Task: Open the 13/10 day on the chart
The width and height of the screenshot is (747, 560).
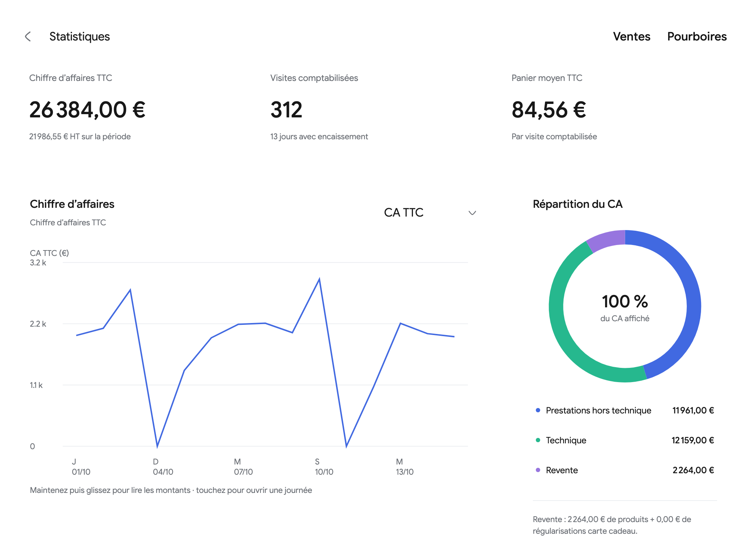Action: pos(400,323)
